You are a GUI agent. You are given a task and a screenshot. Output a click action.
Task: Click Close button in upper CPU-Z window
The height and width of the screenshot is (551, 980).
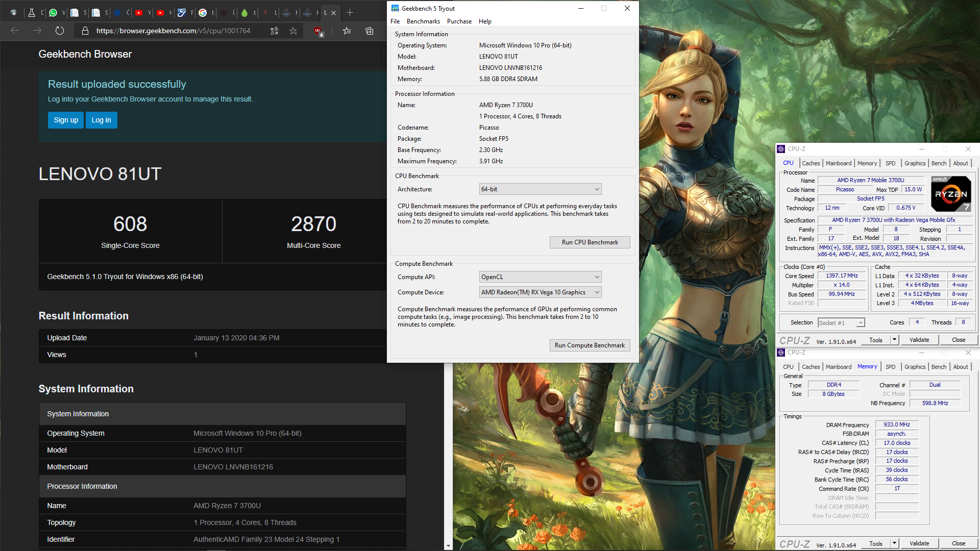point(959,340)
